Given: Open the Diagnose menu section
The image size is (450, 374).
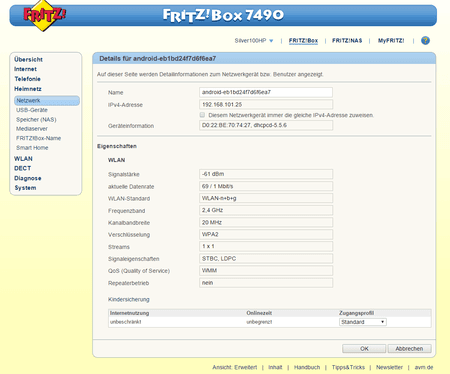Looking at the screenshot, I should pos(28,178).
